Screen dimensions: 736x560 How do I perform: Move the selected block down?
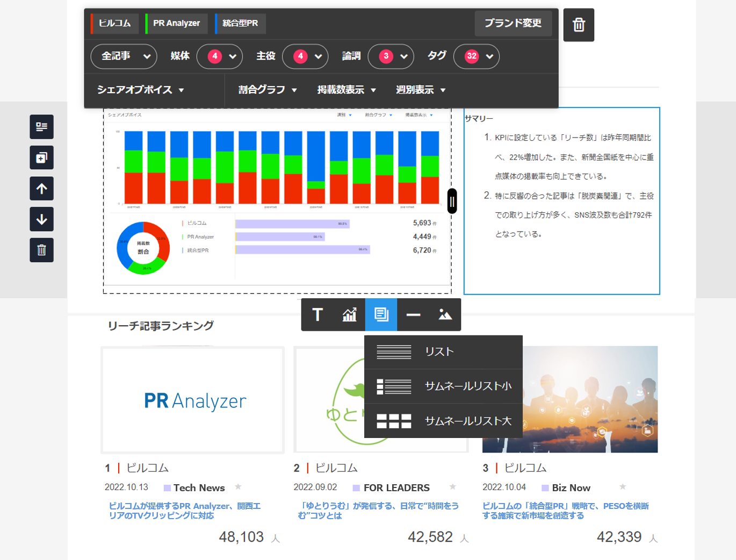click(41, 219)
